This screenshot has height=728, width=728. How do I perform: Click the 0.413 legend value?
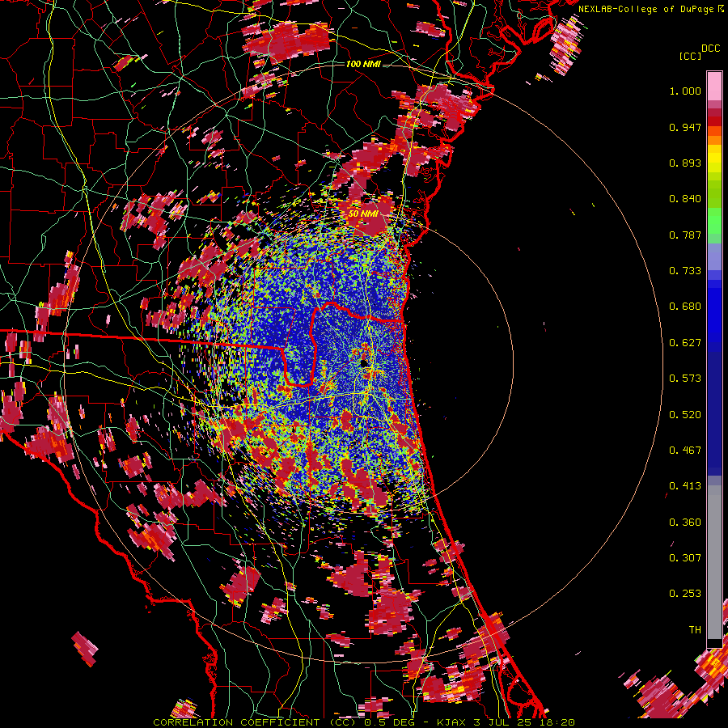[x=685, y=486]
